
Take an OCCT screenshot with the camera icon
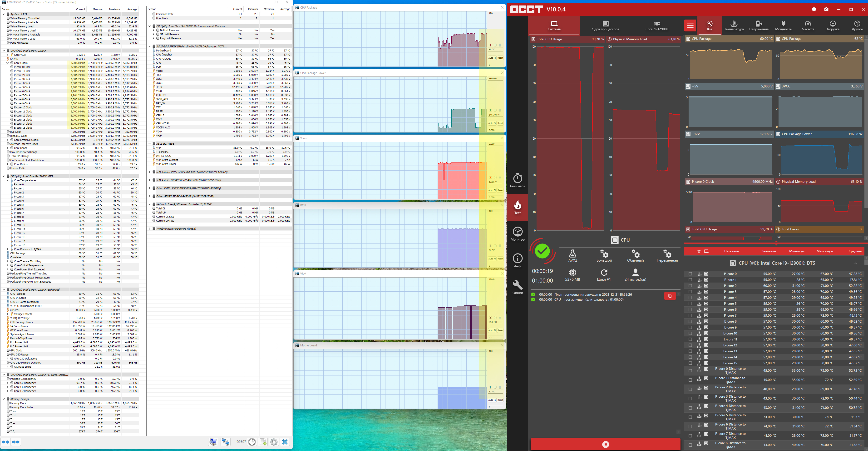coord(826,10)
